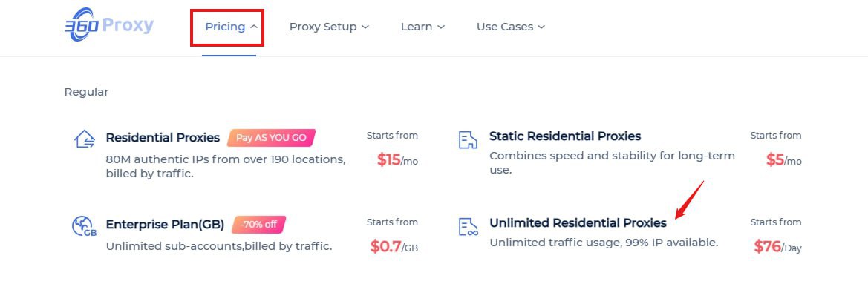This screenshot has width=868, height=287.
Task: Click the -70% off badge
Action: (x=258, y=225)
